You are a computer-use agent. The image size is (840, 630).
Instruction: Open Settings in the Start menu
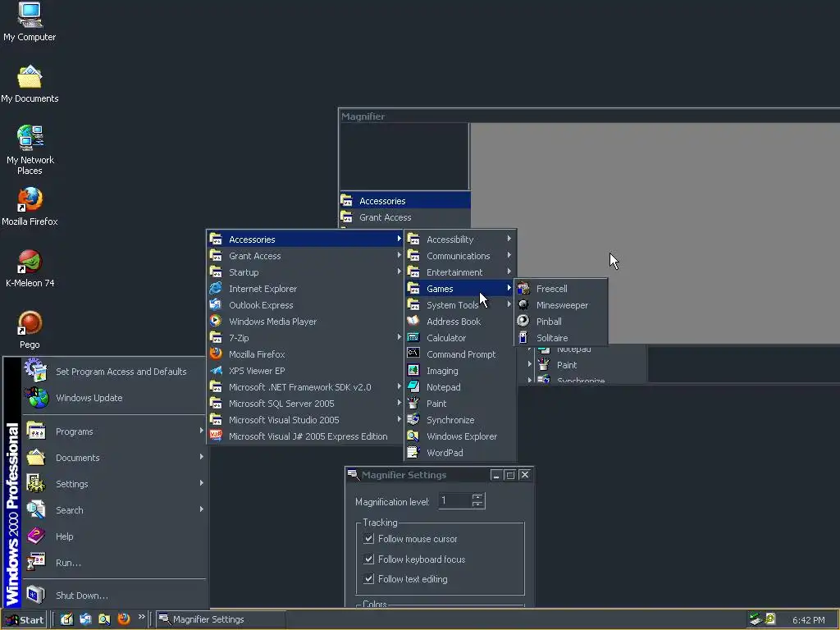click(x=114, y=484)
